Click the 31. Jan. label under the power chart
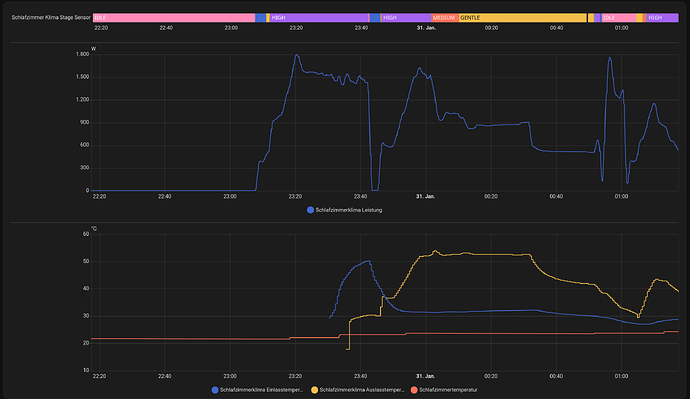Viewport: 690px width, 399px height. click(426, 197)
